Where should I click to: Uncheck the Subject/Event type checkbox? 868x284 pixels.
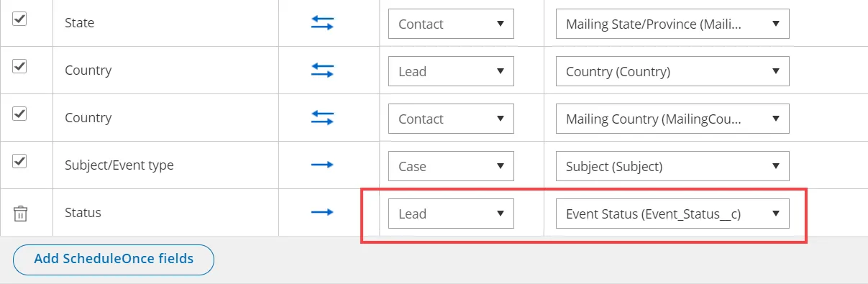coord(20,161)
